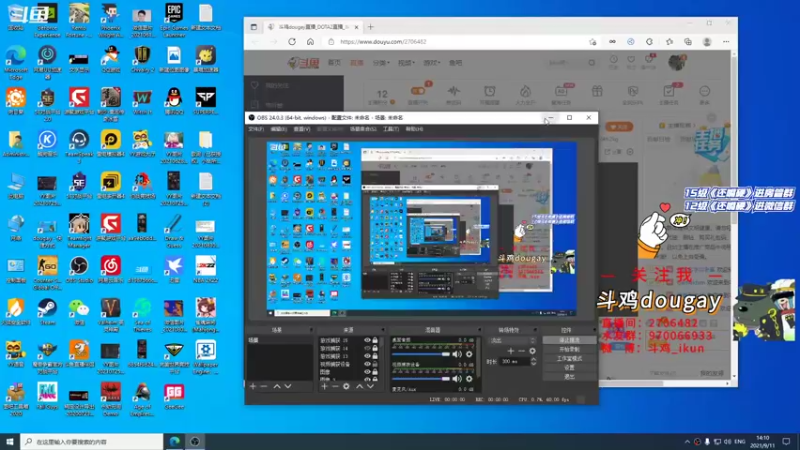The width and height of the screenshot is (800, 450).
Task: Add a transition with the transitions plus icon
Action: [x=511, y=351]
